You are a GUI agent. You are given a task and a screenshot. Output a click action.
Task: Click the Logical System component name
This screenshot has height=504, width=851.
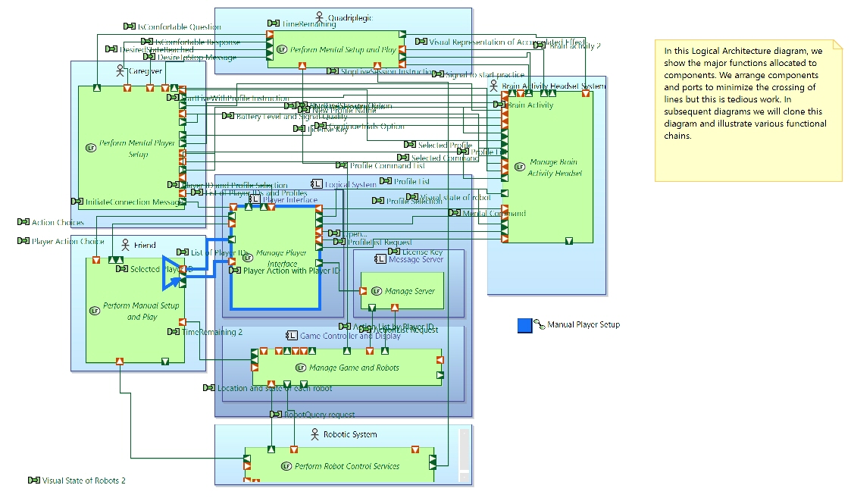[x=351, y=184]
